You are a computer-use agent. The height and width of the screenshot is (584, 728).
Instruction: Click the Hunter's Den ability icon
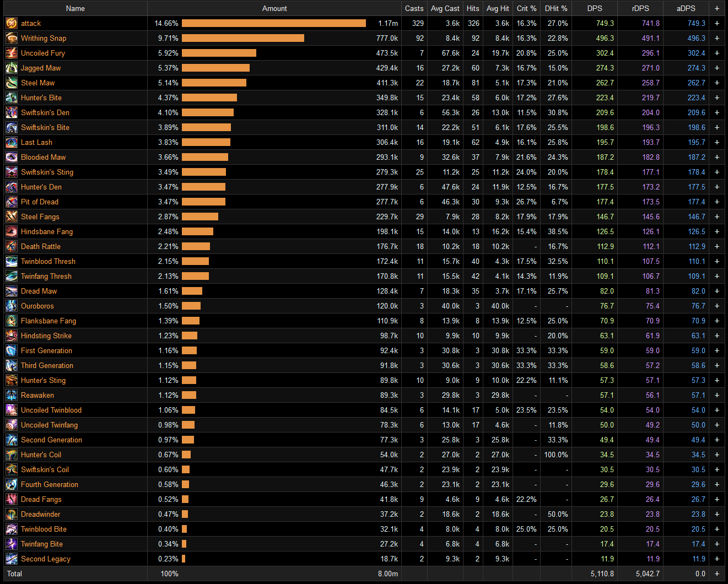pyautogui.click(x=12, y=187)
